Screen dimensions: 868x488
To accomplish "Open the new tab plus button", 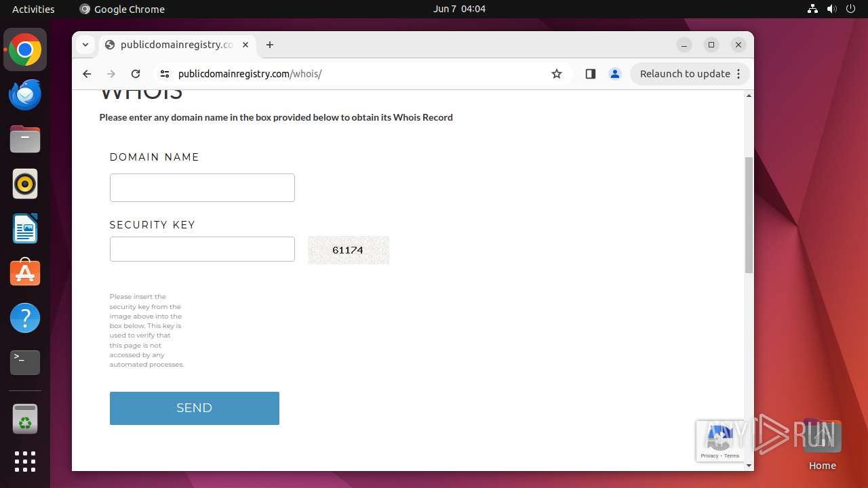I will (x=270, y=45).
